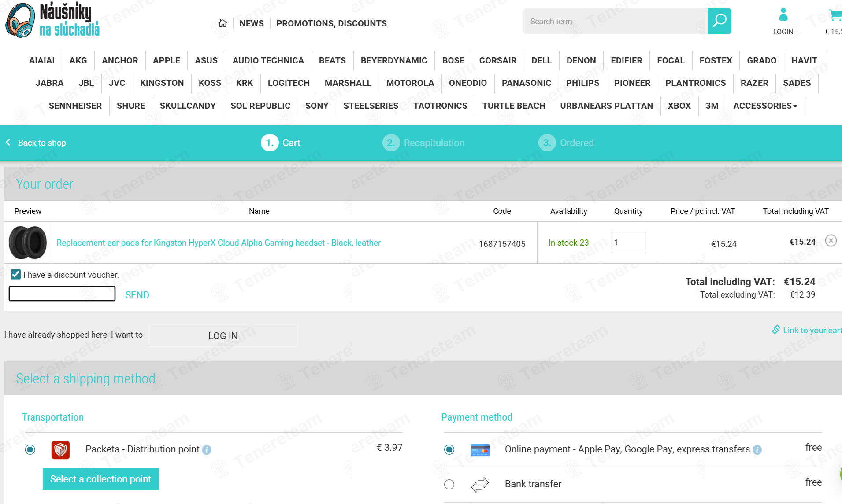
Task: Browse the Apple brand category
Action: (x=167, y=60)
